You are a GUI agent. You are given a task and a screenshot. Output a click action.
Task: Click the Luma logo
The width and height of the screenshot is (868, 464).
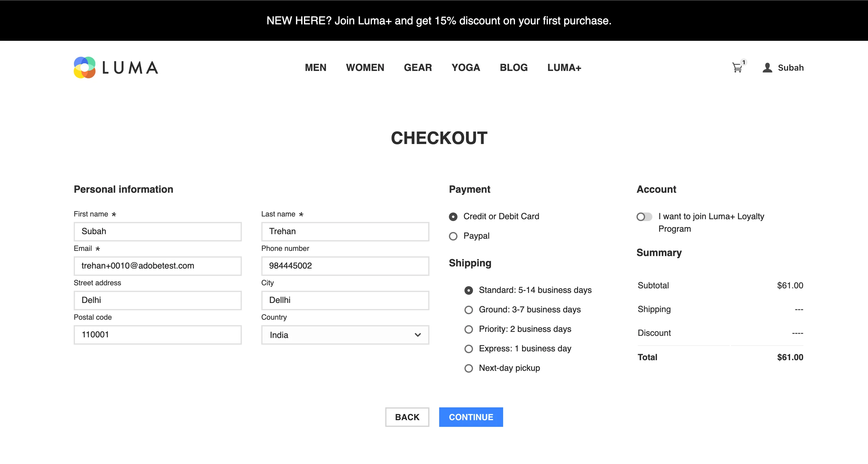[115, 67]
